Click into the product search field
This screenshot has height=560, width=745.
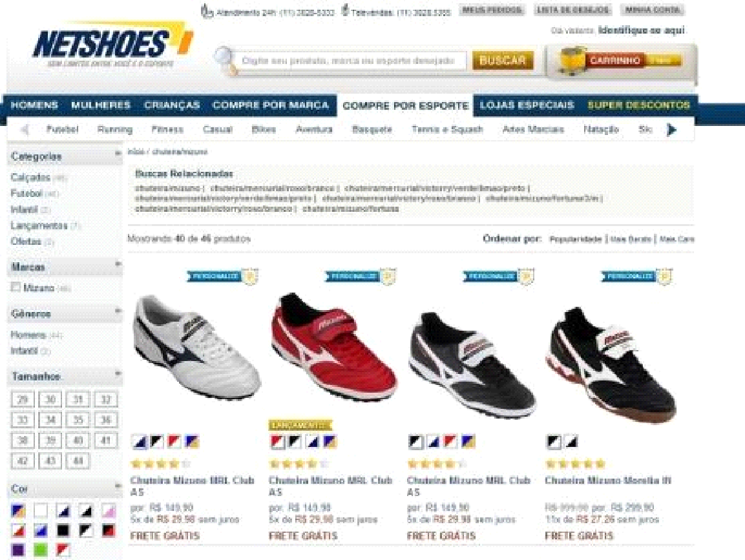(351, 61)
